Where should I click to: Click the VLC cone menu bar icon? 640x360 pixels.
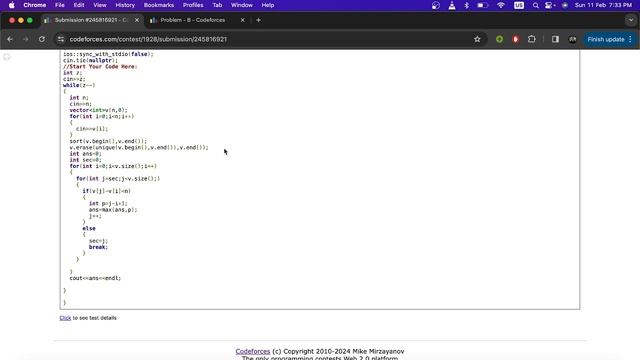[452, 5]
